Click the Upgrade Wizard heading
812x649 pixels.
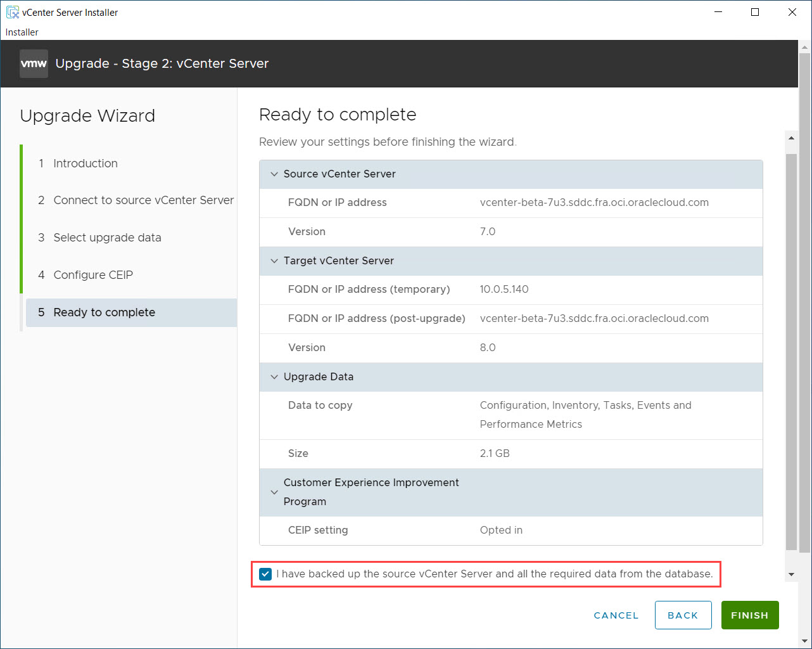[87, 116]
